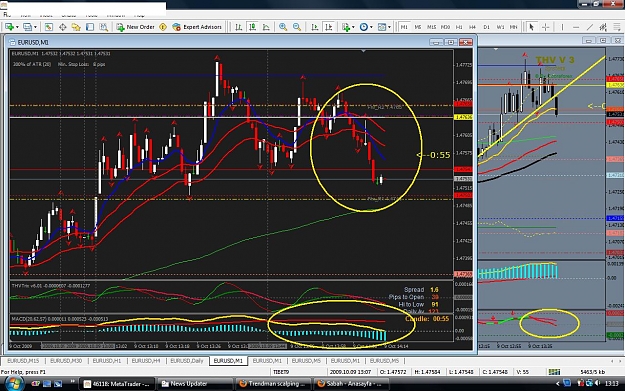Toggle the Terminal panel icon
Viewport: 625px width, 391px height.
pyautogui.click(x=90, y=27)
